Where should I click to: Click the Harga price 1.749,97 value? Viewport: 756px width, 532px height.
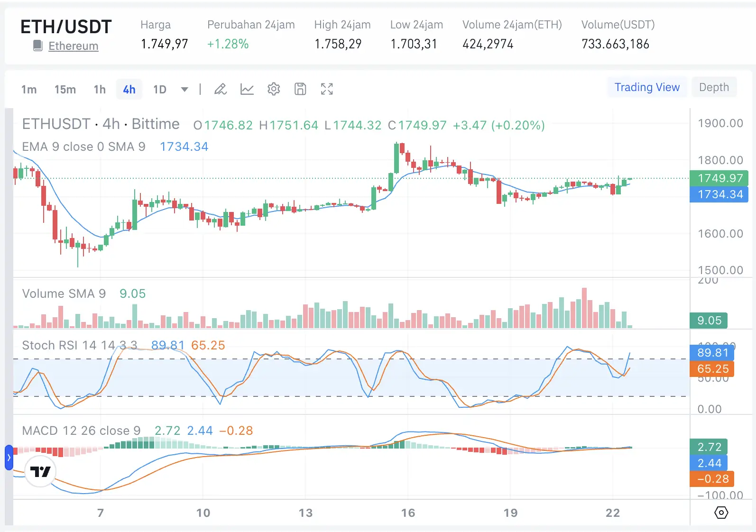[x=165, y=44]
